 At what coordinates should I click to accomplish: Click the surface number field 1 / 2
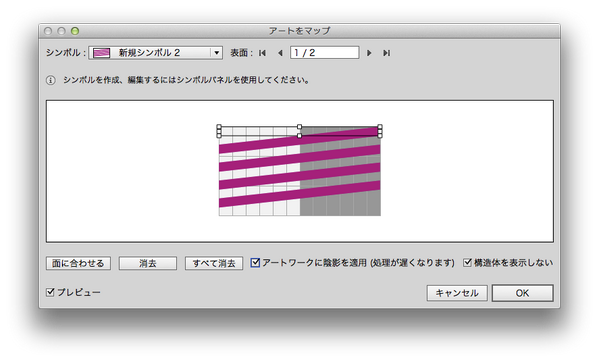click(x=324, y=53)
